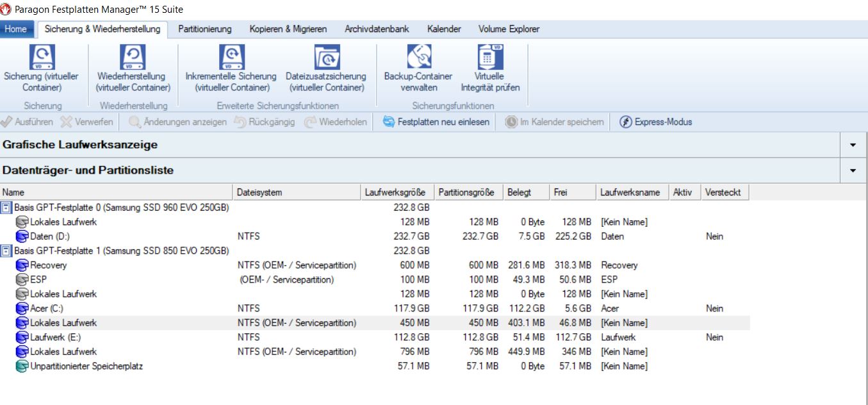Click the Wiederholen redo button
The width and height of the screenshot is (868, 405).
click(336, 122)
